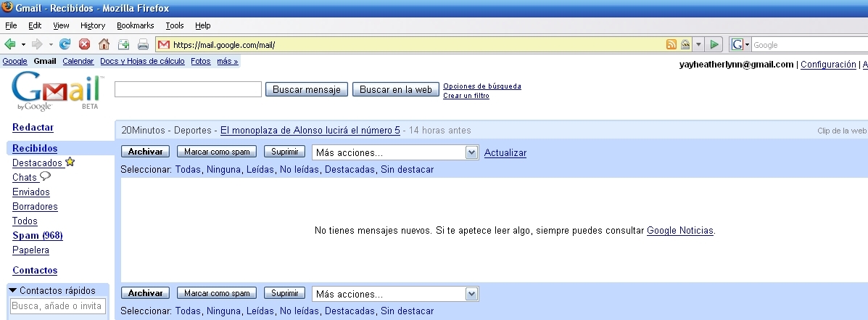Open the Enviados sent folder
Image resolution: width=868 pixels, height=320 pixels.
(31, 192)
